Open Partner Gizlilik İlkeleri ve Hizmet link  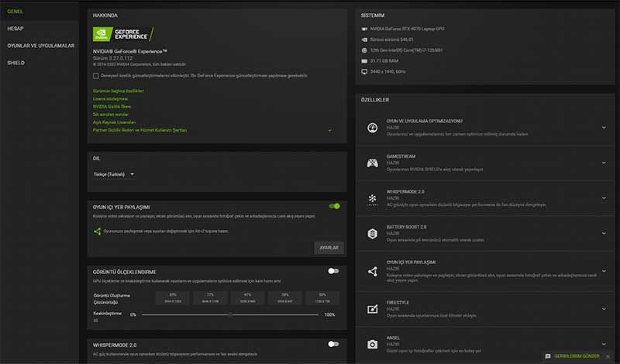click(140, 130)
